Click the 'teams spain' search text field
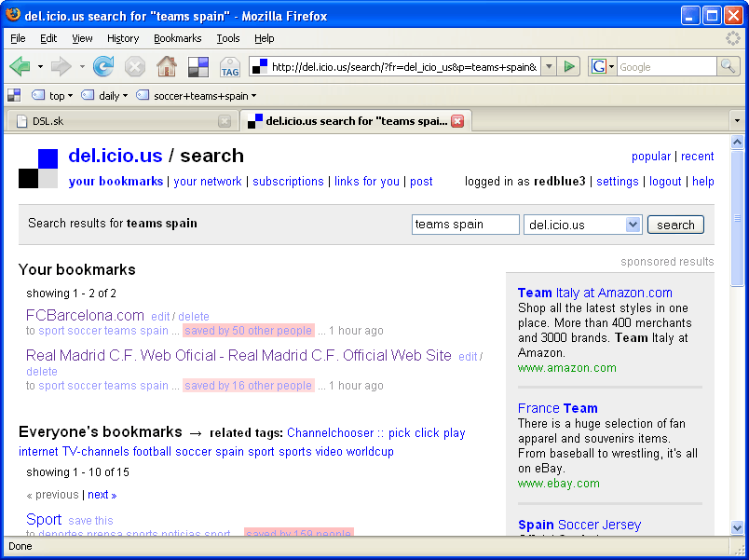Image resolution: width=749 pixels, height=560 pixels. 466,225
